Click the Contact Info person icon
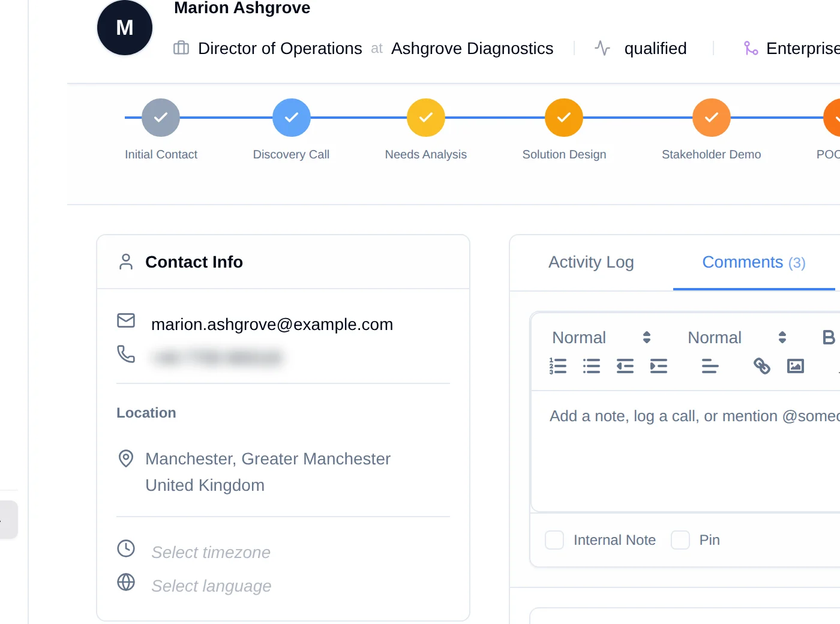The image size is (840, 624). point(126,262)
